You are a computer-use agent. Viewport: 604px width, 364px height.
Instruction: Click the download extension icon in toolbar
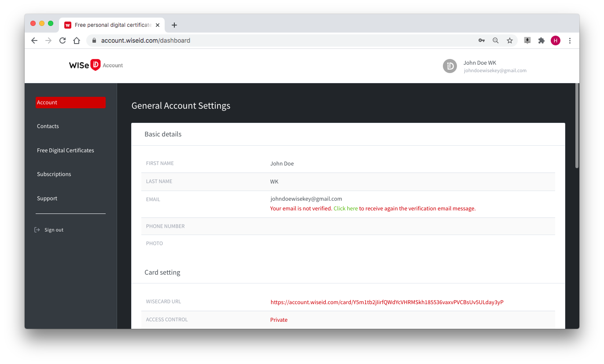[527, 40]
